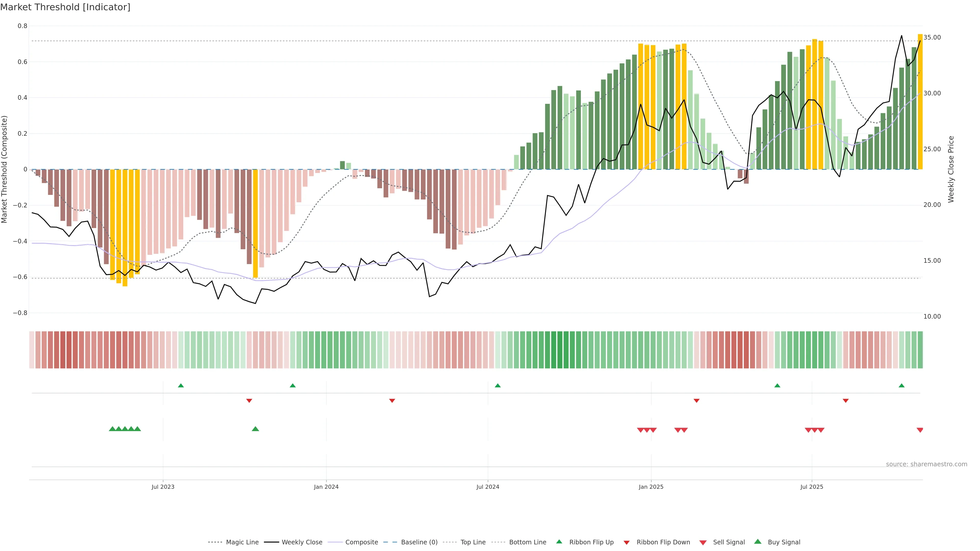Click the Magic Line legend entry
The image size is (980, 551).
242,542
